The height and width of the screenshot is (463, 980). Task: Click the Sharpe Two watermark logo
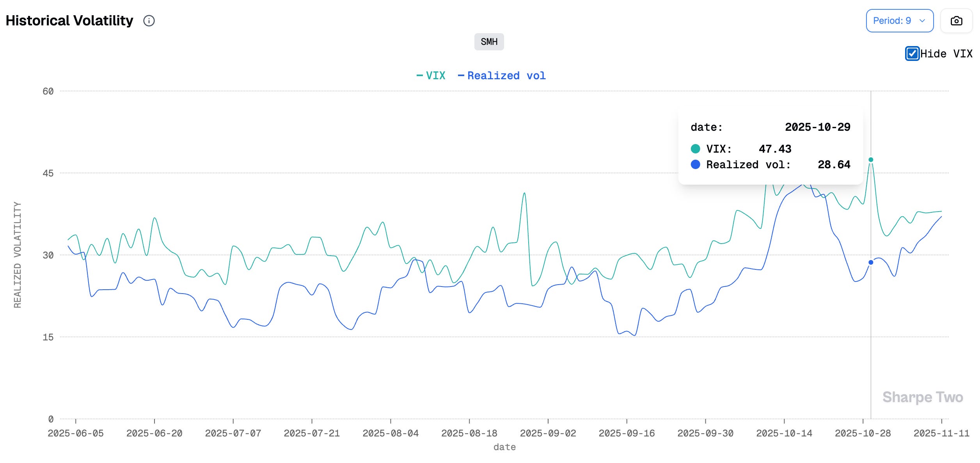pyautogui.click(x=923, y=397)
